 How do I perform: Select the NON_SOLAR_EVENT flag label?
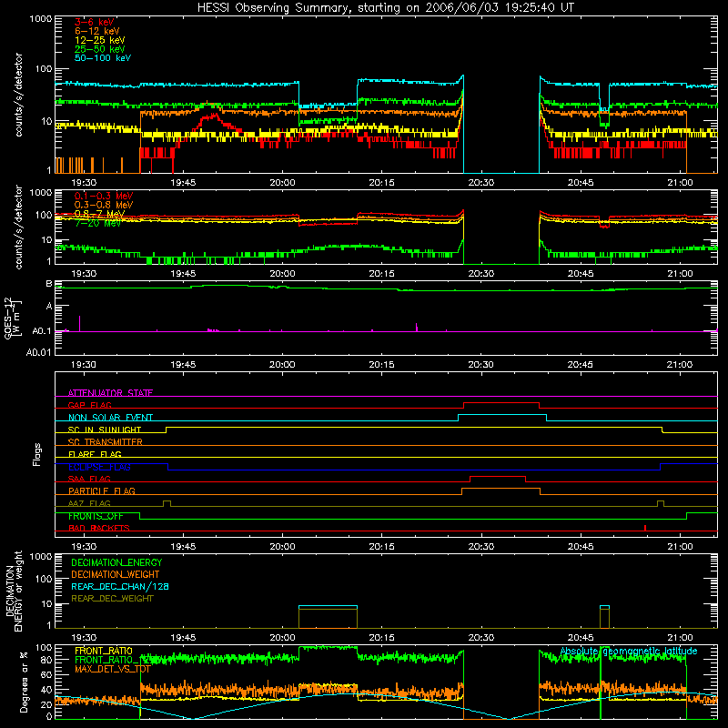click(x=110, y=418)
